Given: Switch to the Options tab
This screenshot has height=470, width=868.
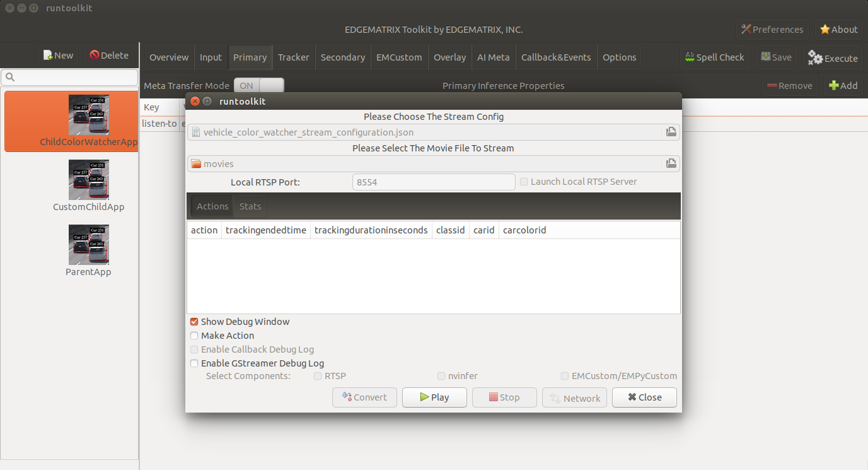Looking at the screenshot, I should [620, 57].
